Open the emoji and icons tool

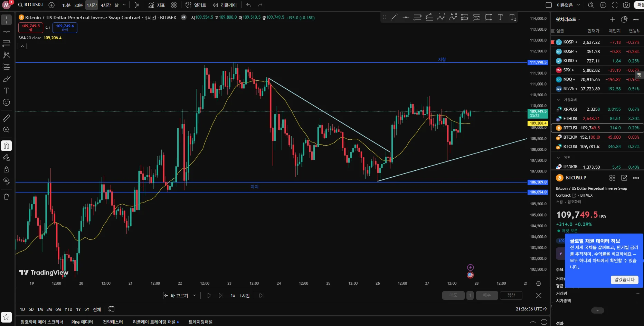[6, 102]
